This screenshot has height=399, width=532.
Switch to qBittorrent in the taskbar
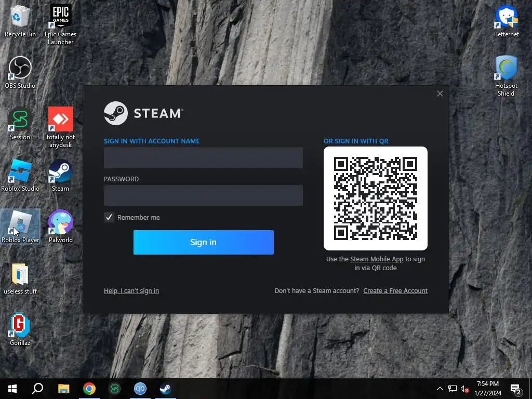pos(140,389)
